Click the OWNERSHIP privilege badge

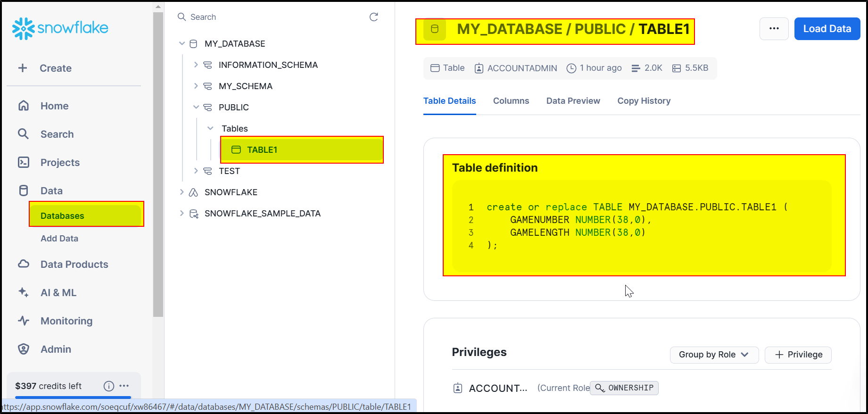pyautogui.click(x=624, y=388)
